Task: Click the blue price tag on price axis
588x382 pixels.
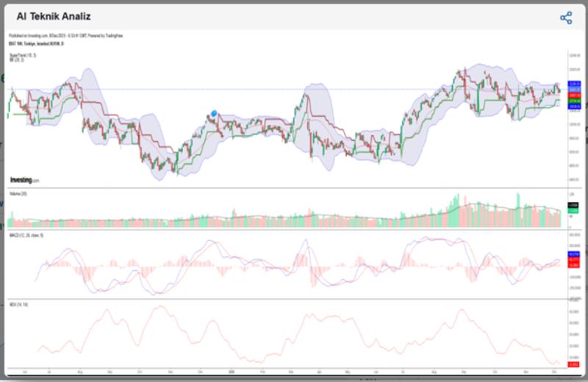Action: pyautogui.click(x=575, y=84)
